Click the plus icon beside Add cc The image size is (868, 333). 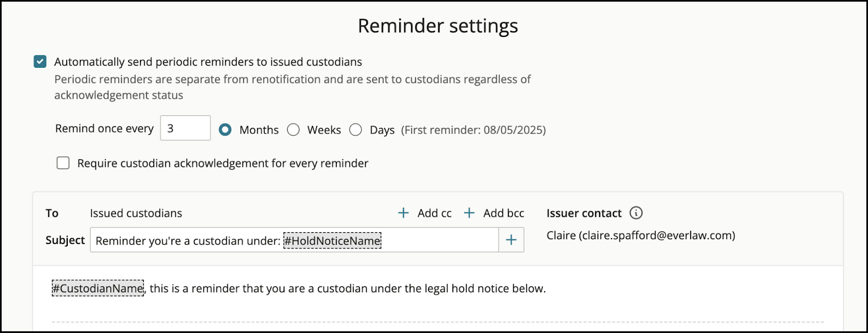[x=403, y=213]
